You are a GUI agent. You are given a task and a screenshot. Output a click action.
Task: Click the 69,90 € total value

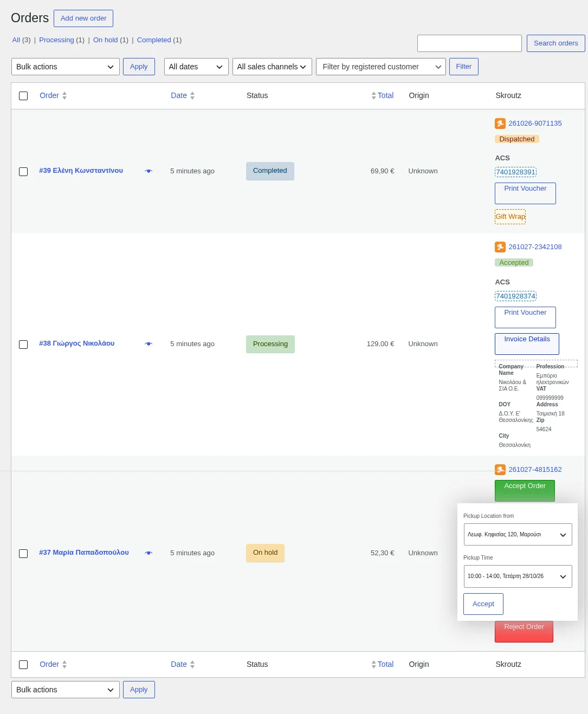tap(382, 171)
